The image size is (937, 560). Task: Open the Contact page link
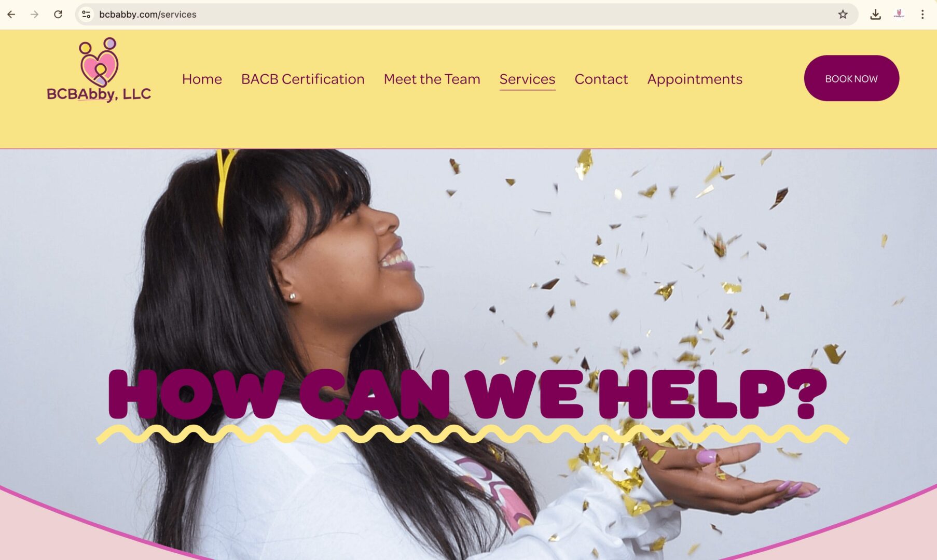click(601, 79)
